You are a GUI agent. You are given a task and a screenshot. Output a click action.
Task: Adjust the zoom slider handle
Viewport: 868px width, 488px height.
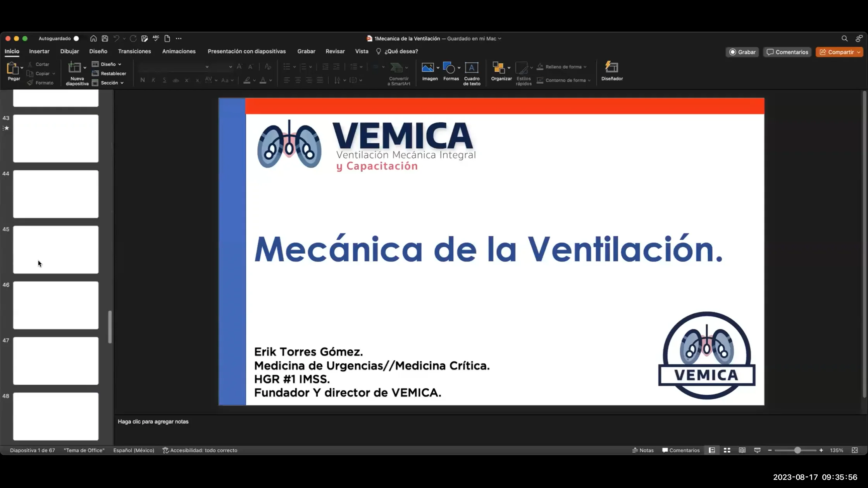(797, 450)
